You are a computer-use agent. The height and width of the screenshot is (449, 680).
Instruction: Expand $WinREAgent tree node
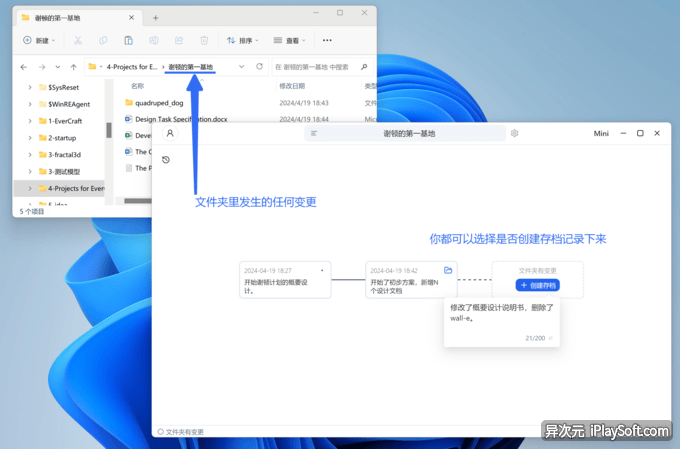(x=30, y=104)
